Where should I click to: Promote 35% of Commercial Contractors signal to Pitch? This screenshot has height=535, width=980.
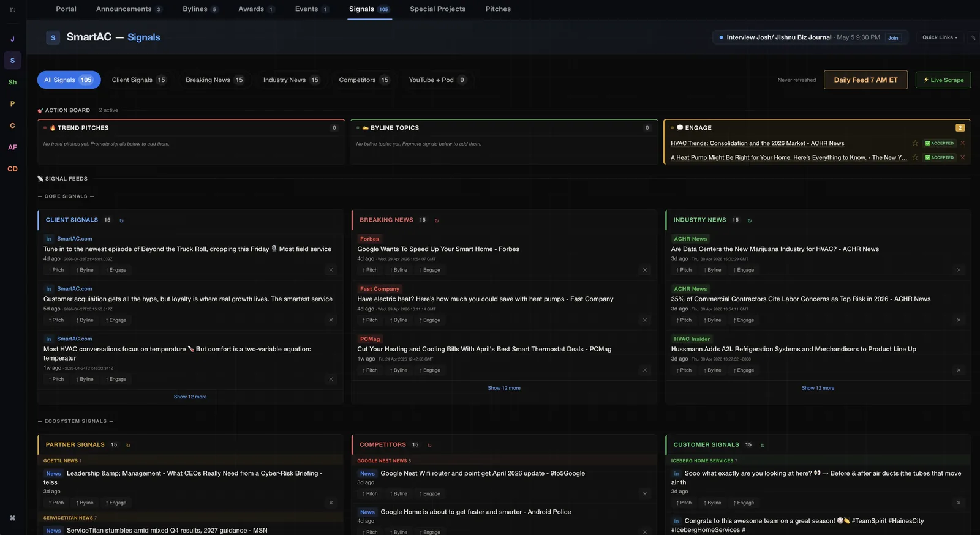point(684,320)
